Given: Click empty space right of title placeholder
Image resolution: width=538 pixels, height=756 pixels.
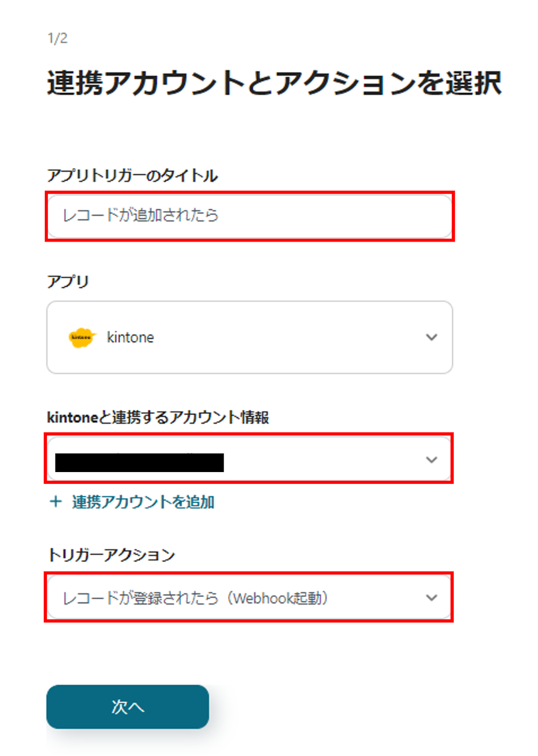Looking at the screenshot, I should click(x=331, y=215).
